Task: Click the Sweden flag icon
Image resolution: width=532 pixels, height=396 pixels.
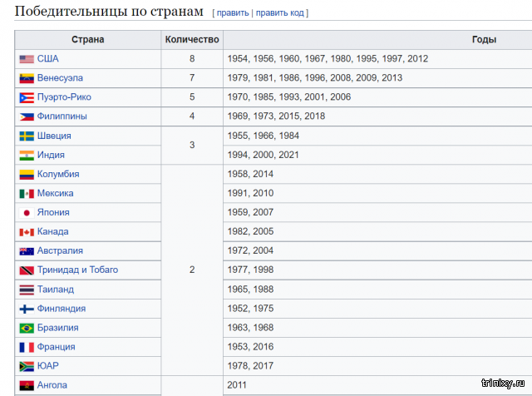Action: (27, 136)
